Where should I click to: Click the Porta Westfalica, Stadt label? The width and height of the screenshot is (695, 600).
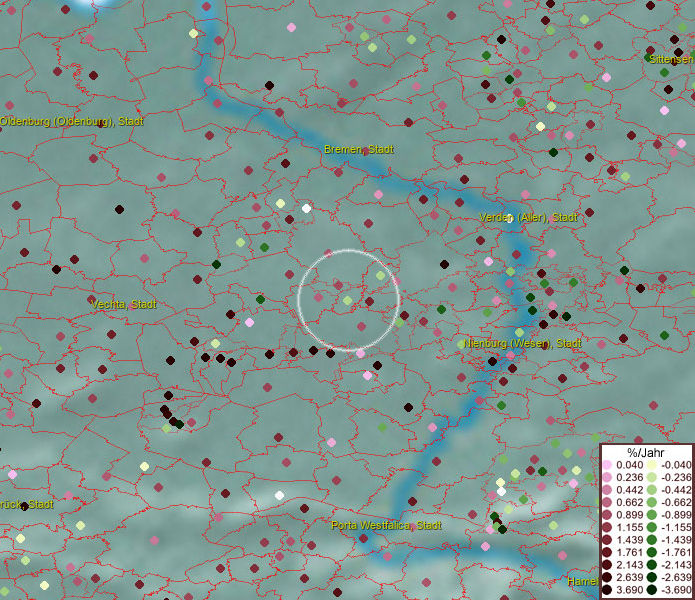click(387, 526)
